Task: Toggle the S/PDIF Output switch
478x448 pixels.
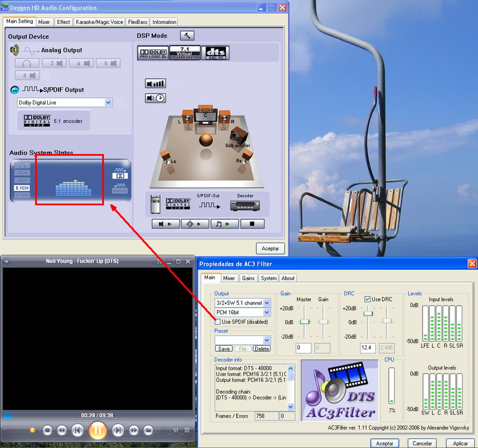Action: coord(14,90)
